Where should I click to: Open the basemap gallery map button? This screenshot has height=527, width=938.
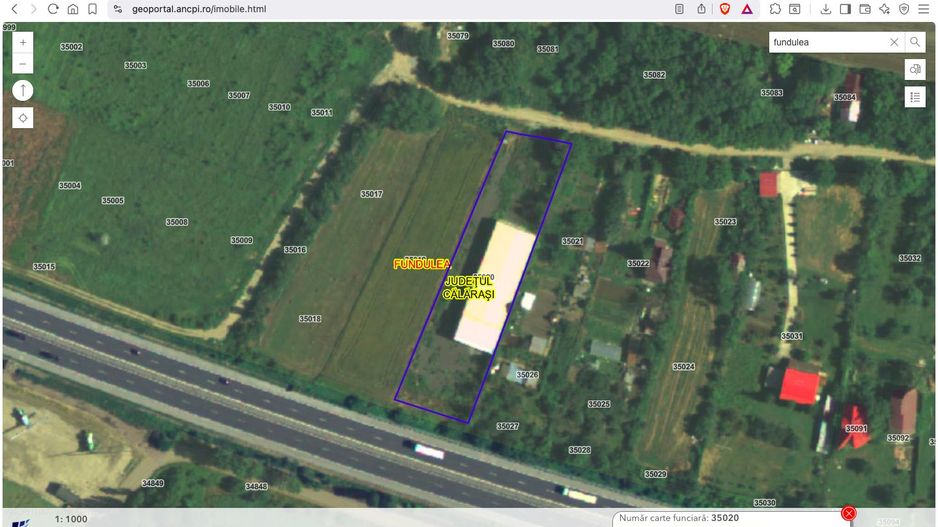pyautogui.click(x=915, y=70)
